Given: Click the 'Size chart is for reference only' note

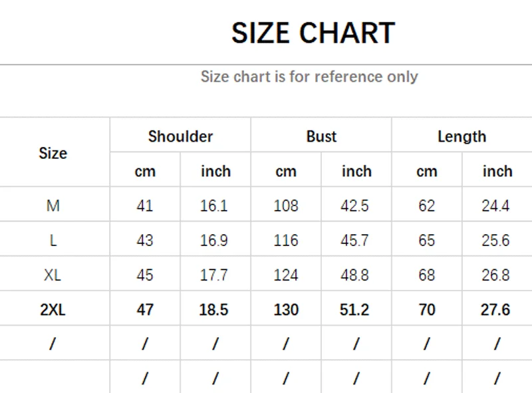Looking at the screenshot, I should [309, 76].
